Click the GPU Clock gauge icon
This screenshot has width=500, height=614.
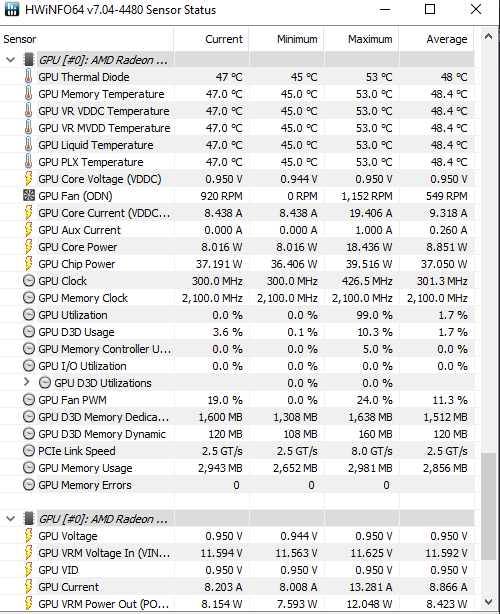(29, 281)
